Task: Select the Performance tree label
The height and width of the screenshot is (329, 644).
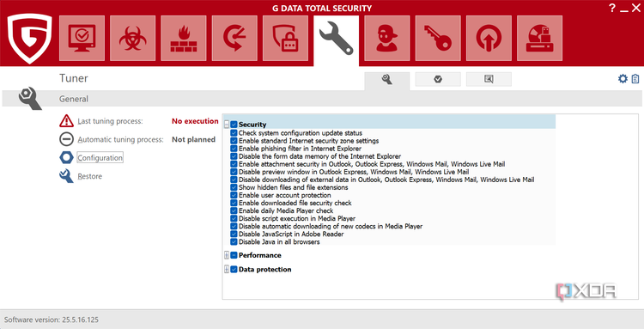Action: pos(260,255)
